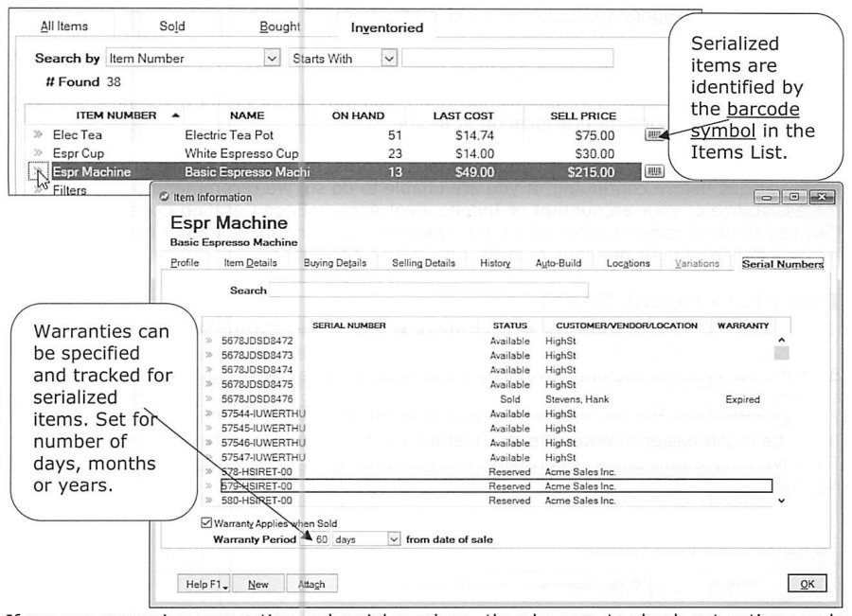The height and width of the screenshot is (616, 852).
Task: Click the WARRANTY column header
Action: [743, 326]
